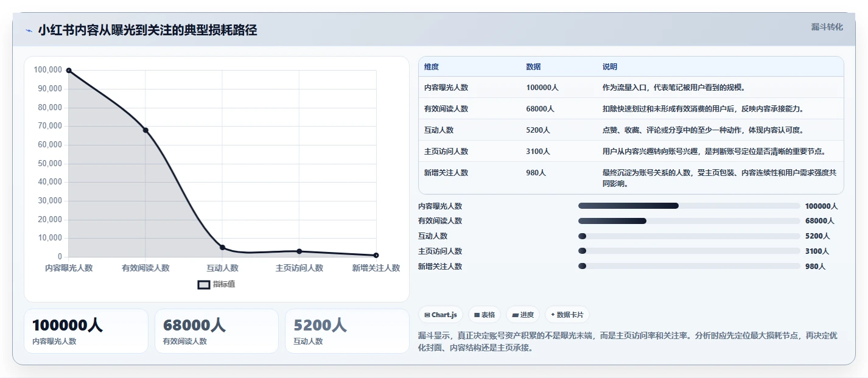868x378 pixels.
Task: Click the 数据卡片 tag
Action: (567, 315)
